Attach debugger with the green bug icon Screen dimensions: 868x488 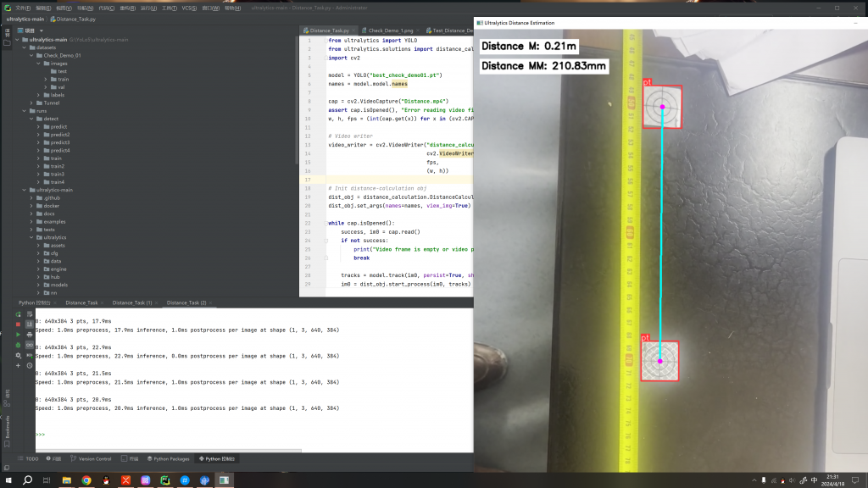[x=18, y=345]
